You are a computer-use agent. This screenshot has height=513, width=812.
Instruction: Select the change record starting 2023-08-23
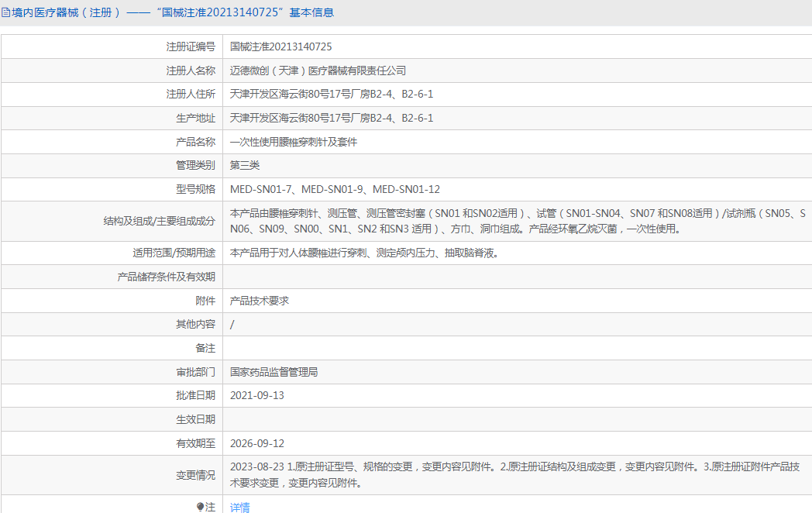click(x=515, y=475)
